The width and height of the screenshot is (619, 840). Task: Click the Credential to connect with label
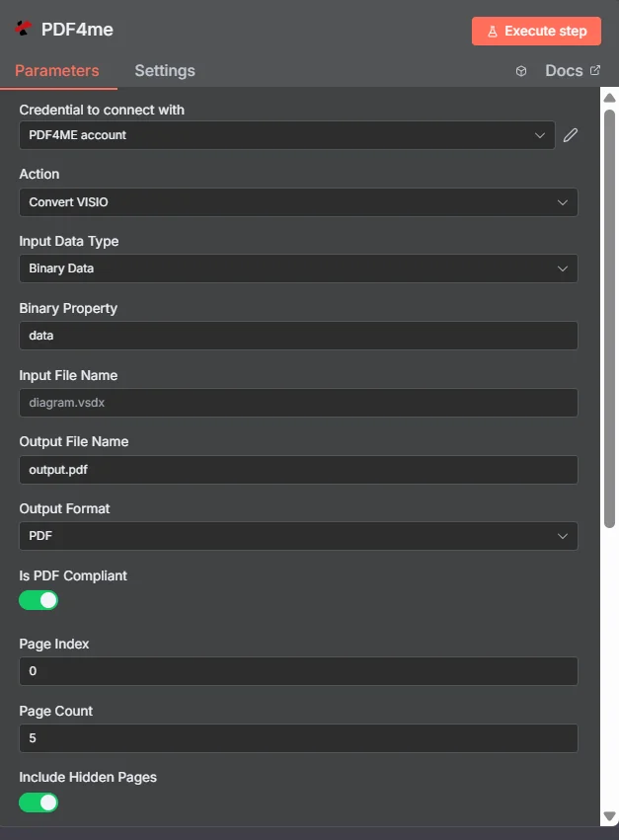(x=102, y=110)
